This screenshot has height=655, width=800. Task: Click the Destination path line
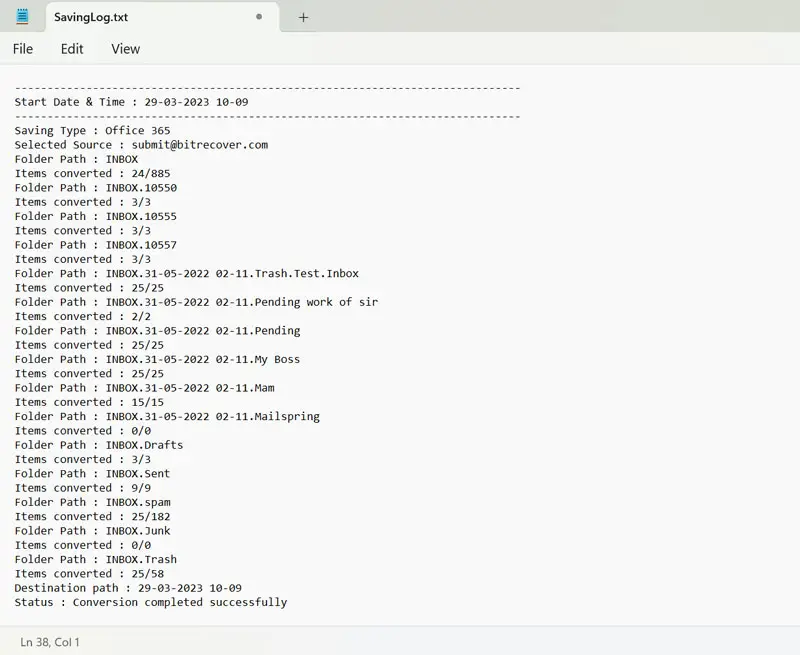coord(128,588)
